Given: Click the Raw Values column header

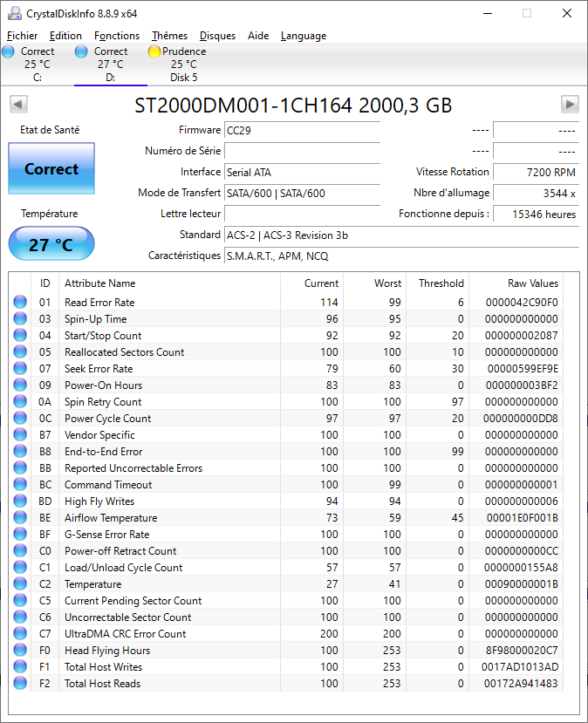Looking at the screenshot, I should [532, 283].
